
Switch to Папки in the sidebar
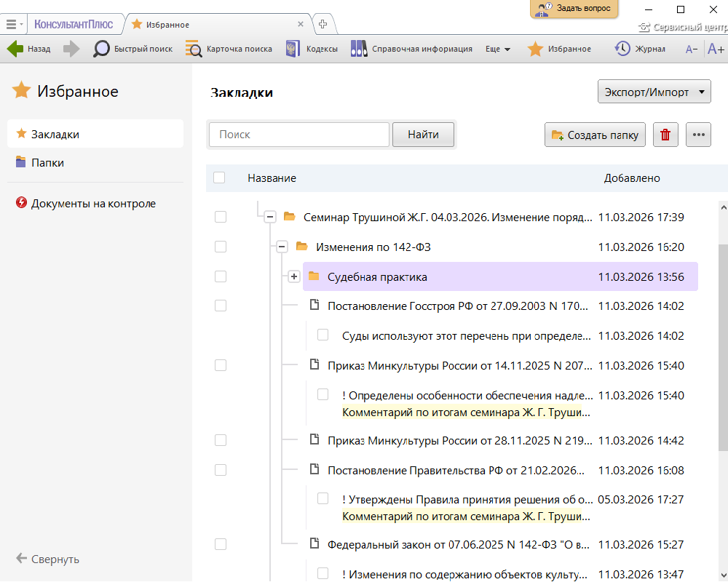point(47,163)
